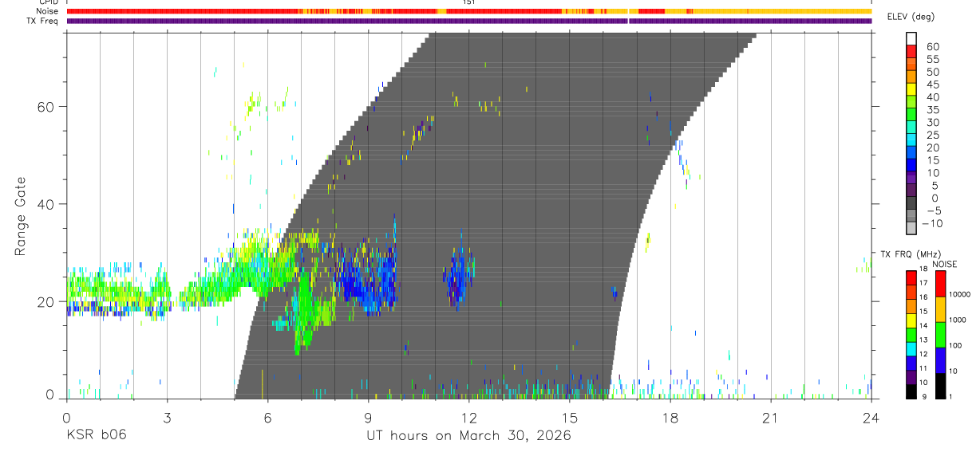Screen dimensions: 980x452
Task: Click the '151' CPID value at top
Action: click(468, 2)
